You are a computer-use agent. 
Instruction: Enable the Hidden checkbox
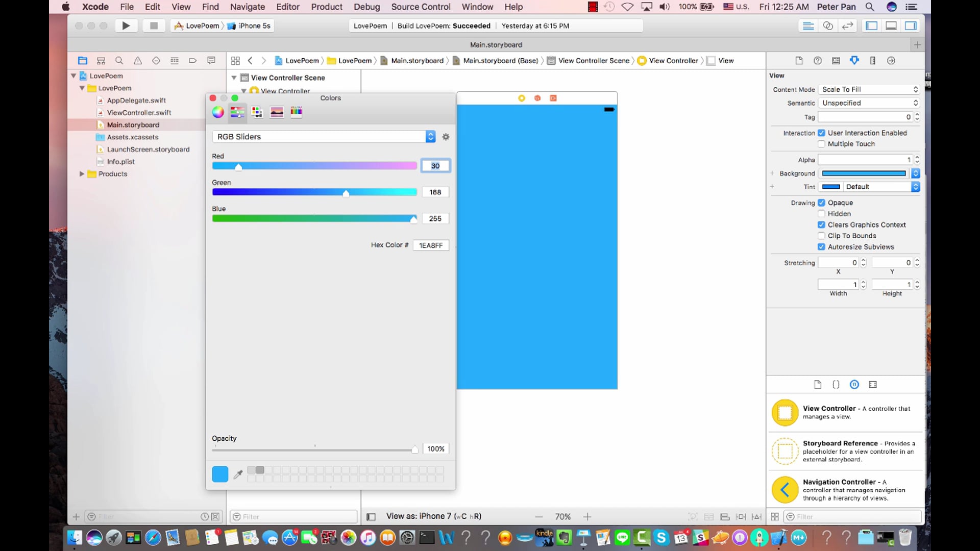[821, 214]
